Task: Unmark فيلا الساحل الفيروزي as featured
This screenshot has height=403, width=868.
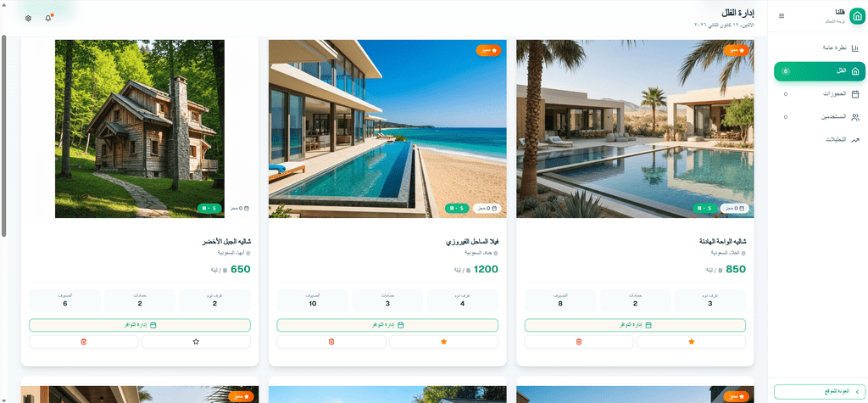Action: pos(443,342)
